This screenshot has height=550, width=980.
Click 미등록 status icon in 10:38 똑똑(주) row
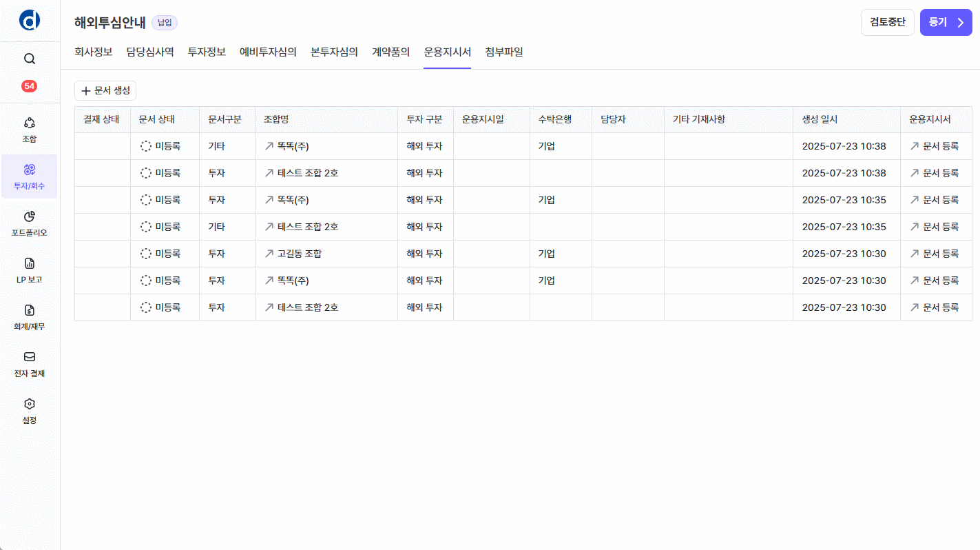146,146
